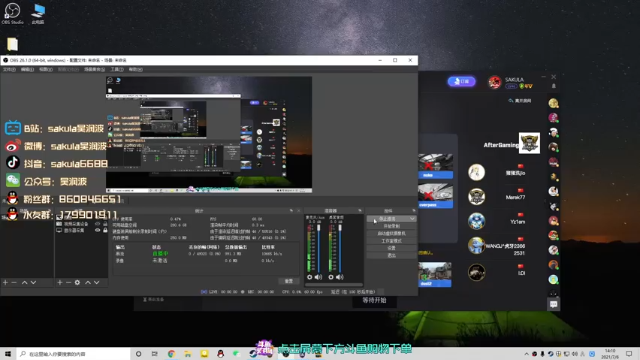Undock the controls panel
The image size is (640, 360).
click(413, 211)
